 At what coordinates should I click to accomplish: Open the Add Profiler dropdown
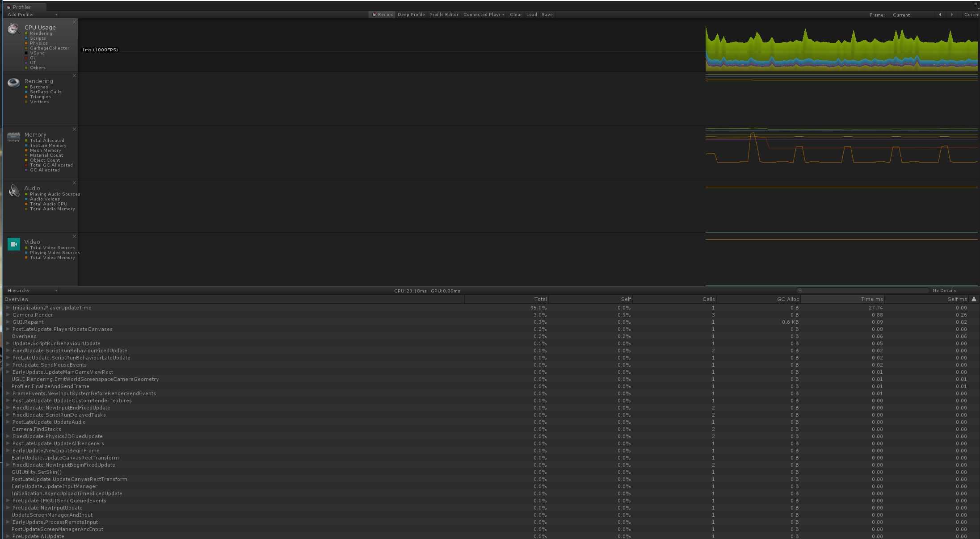click(32, 15)
